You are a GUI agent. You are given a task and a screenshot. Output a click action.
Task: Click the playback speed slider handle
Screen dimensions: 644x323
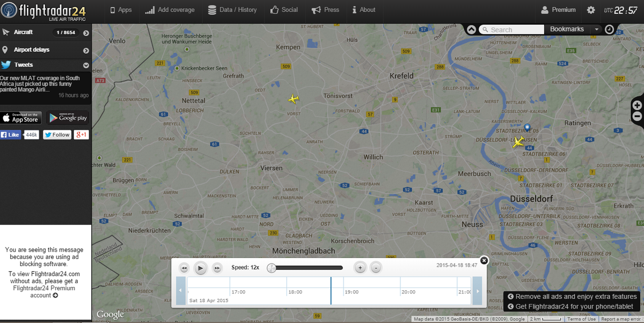[x=272, y=268]
